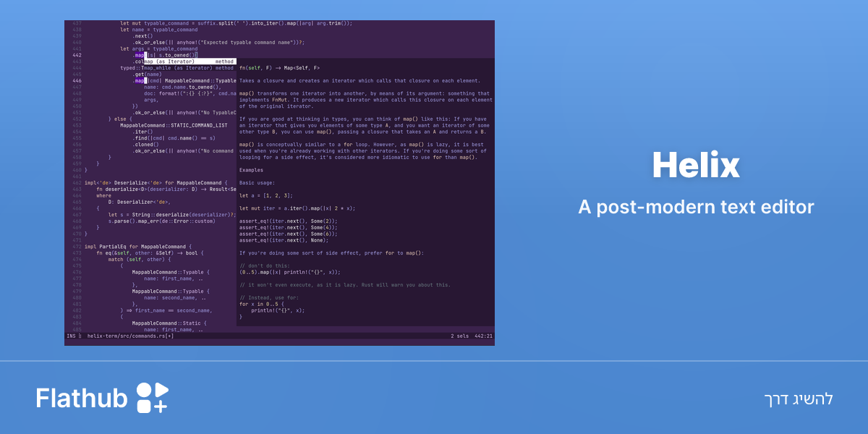
Task: Click the Hebrew text in the footer
Action: click(x=799, y=399)
